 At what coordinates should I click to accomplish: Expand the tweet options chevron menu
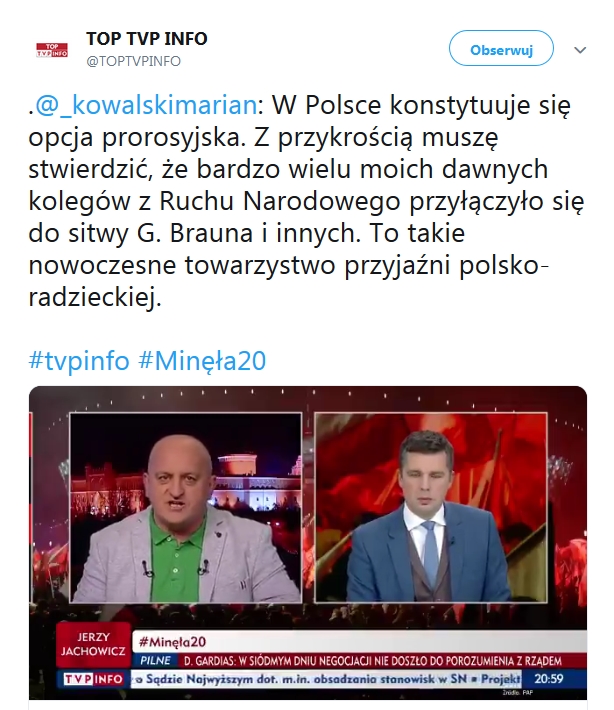coord(580,50)
